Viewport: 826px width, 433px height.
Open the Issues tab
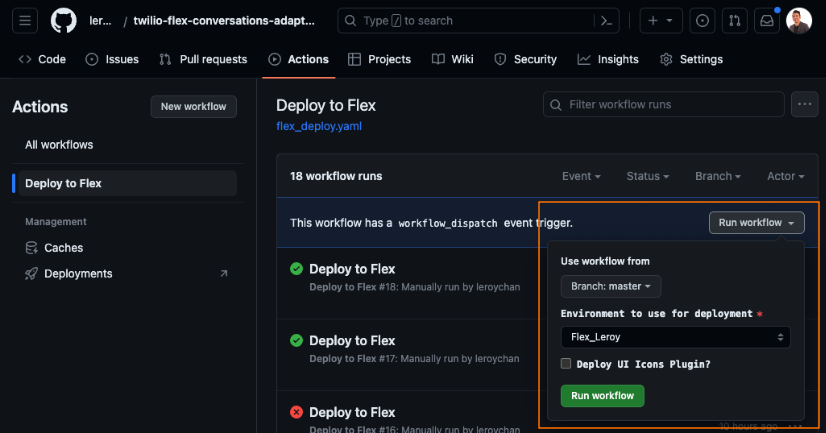pyautogui.click(x=112, y=60)
